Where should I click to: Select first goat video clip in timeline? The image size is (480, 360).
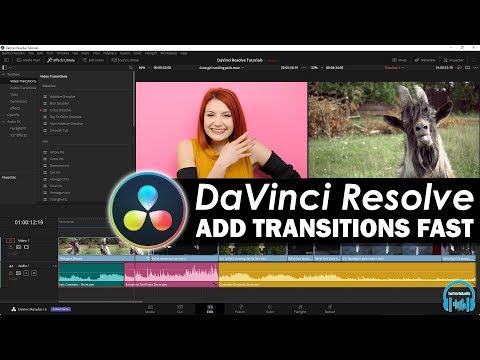tap(97, 249)
